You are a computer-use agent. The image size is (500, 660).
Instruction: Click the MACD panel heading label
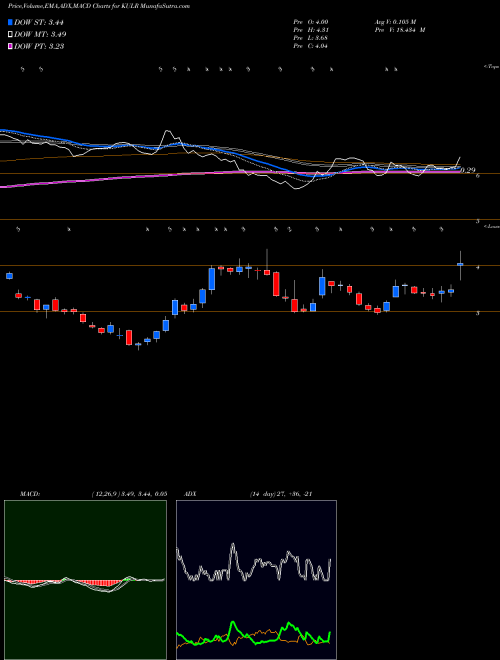[x=30, y=494]
